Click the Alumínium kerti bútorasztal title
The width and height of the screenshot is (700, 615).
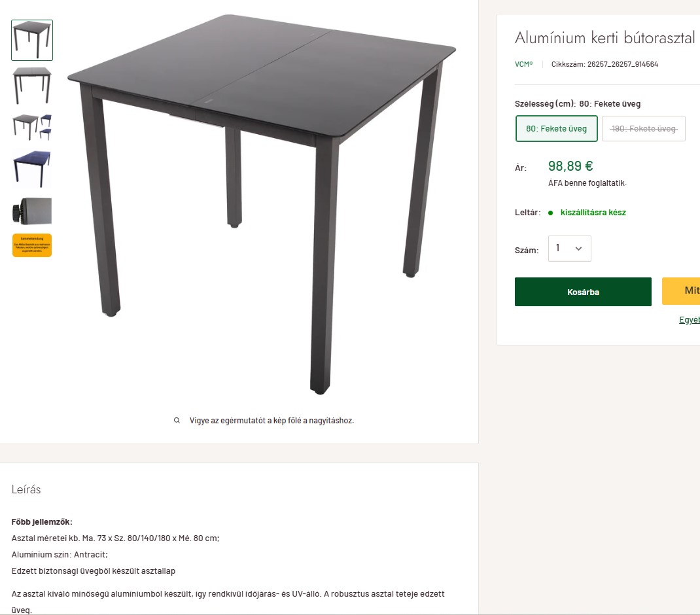(x=605, y=38)
